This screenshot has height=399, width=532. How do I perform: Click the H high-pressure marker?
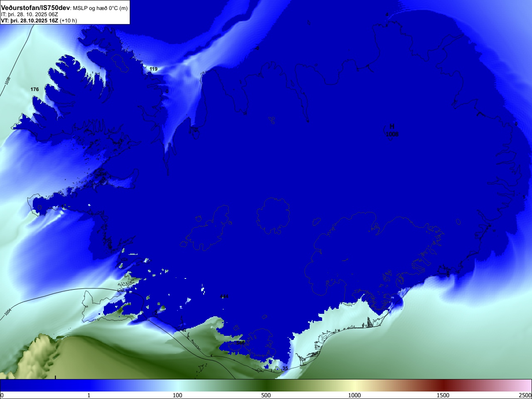[x=392, y=126]
